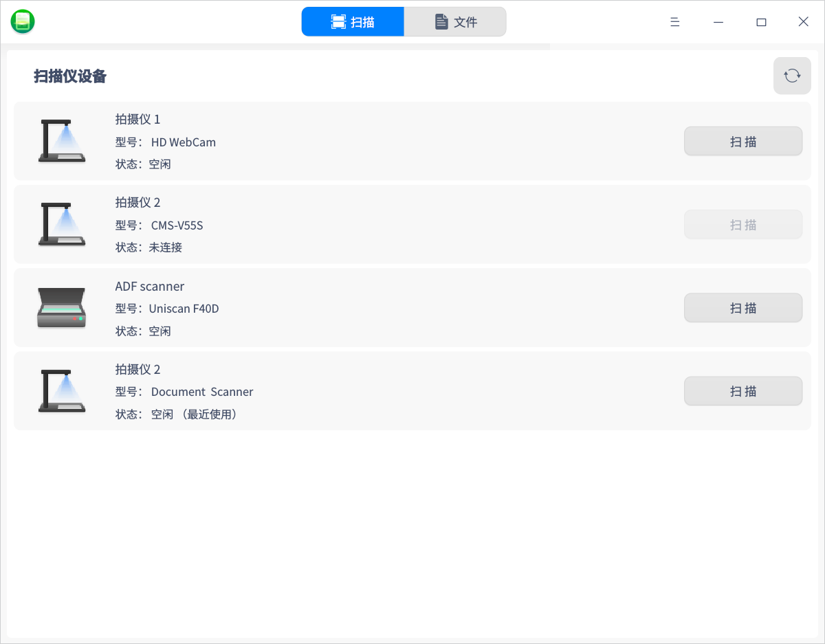Select the ADF scanner device name
The width and height of the screenshot is (825, 644).
pos(150,286)
